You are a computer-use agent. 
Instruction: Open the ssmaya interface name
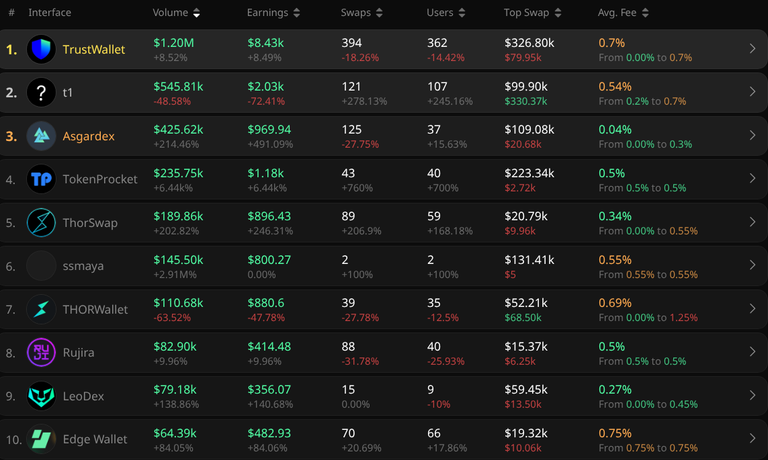pos(83,266)
